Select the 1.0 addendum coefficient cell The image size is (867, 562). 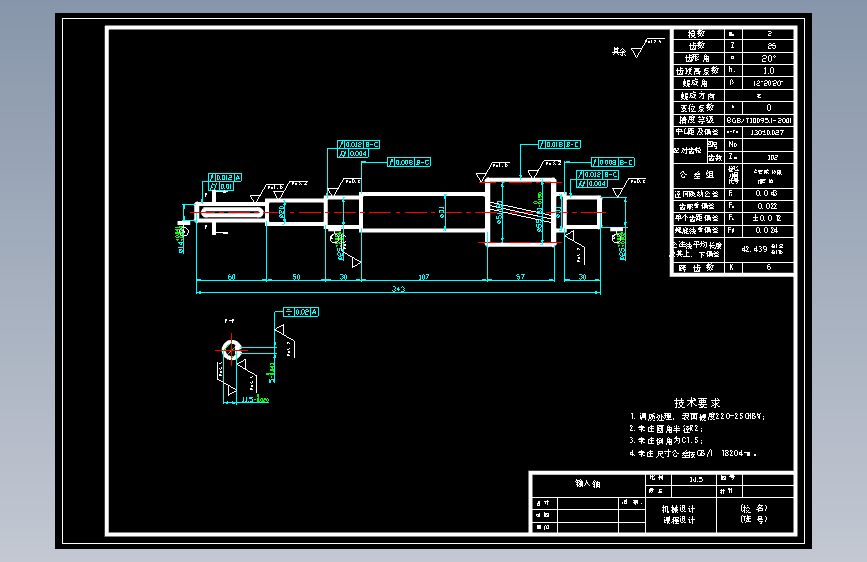[x=769, y=71]
